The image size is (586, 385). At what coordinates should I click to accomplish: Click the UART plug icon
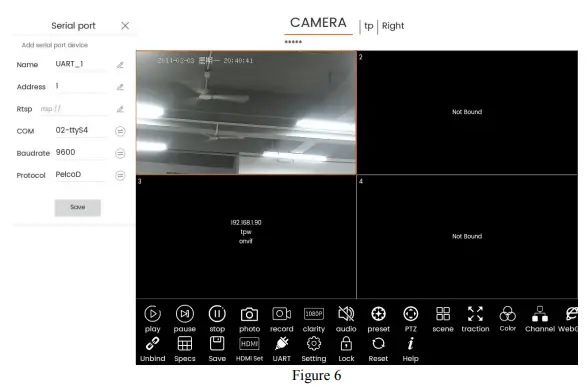pos(281,344)
